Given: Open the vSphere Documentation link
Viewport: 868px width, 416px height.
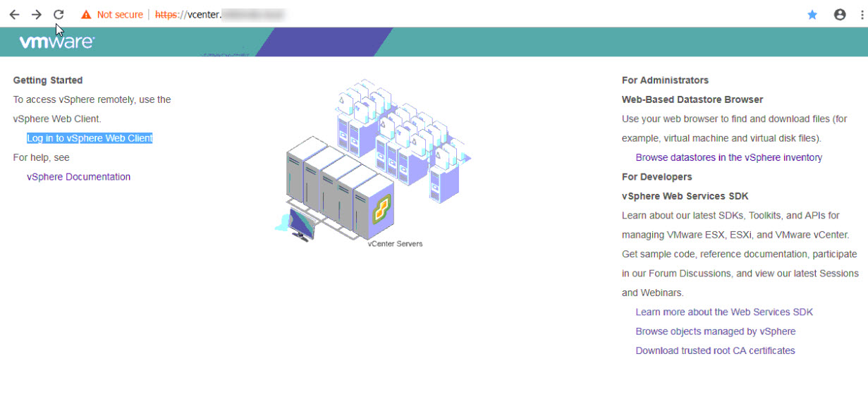Looking at the screenshot, I should [x=78, y=176].
